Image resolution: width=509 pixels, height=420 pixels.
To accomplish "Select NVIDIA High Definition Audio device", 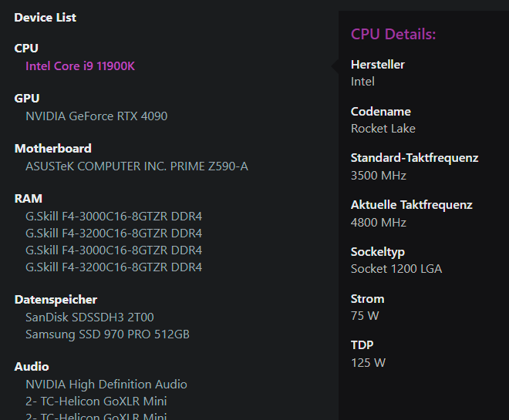I will 106,385.
